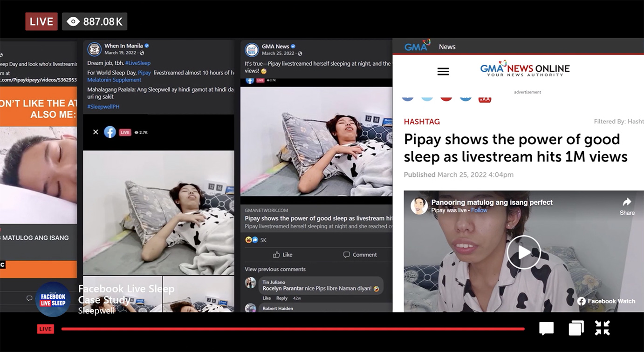The height and width of the screenshot is (352, 644).
Task: Open the GMA News page avatar
Action: (x=252, y=50)
